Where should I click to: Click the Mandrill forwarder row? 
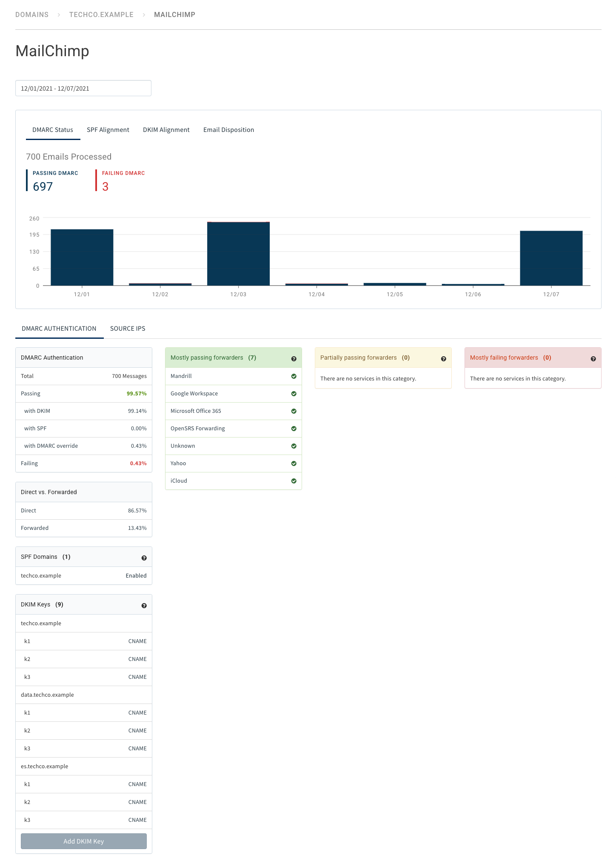[234, 376]
